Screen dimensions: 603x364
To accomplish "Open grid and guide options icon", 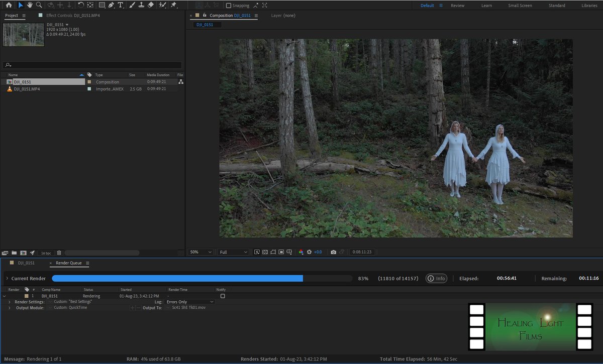I will [289, 252].
